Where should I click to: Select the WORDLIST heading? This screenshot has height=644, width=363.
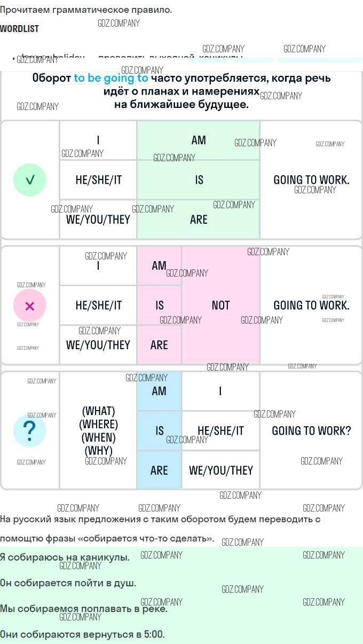pyautogui.click(x=19, y=29)
